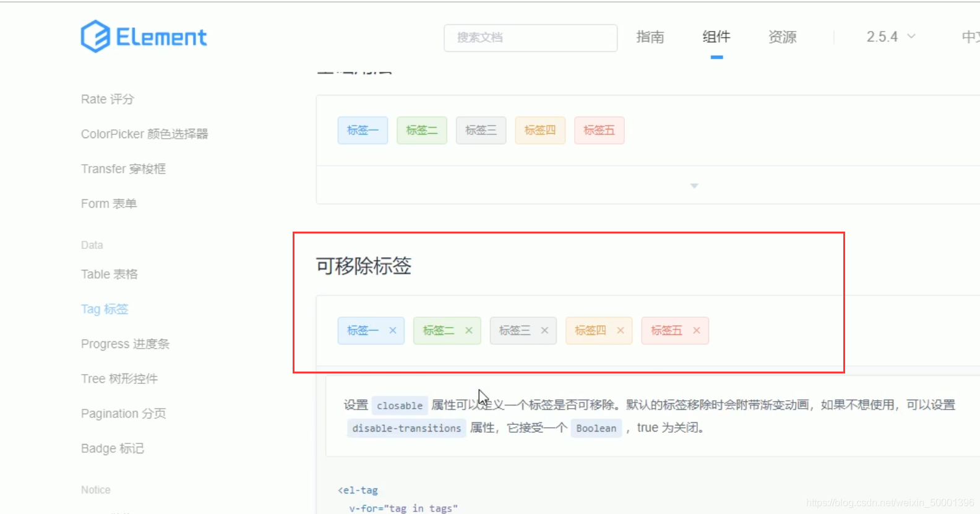Select Tag 标签 in sidebar
980x514 pixels.
point(105,309)
